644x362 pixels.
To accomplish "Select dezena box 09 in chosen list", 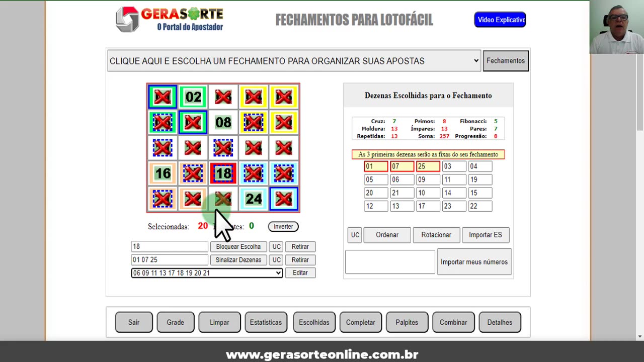I will (x=428, y=179).
